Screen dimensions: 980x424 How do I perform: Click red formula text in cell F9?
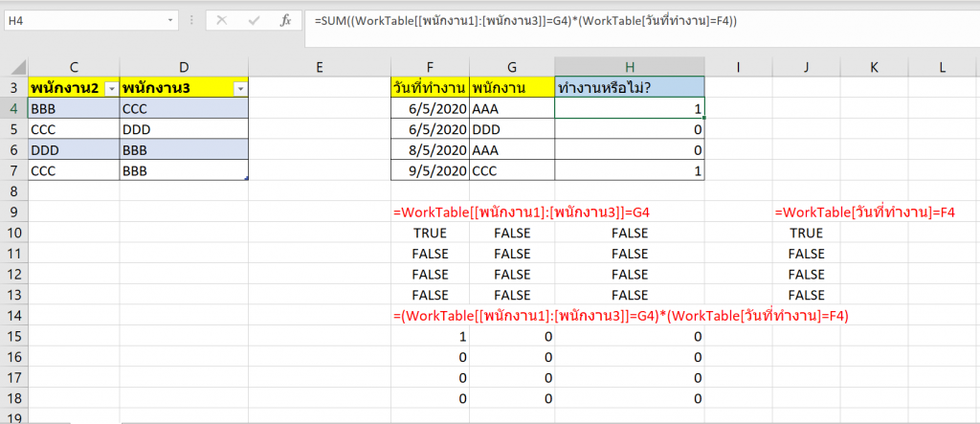[522, 212]
